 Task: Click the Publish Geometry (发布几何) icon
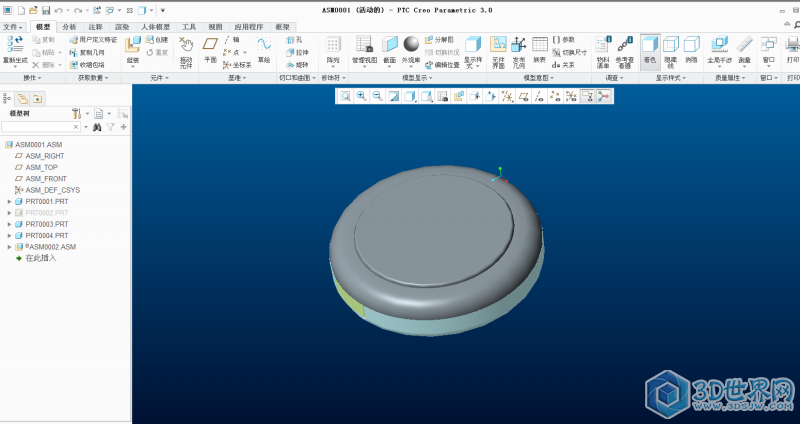click(x=518, y=44)
